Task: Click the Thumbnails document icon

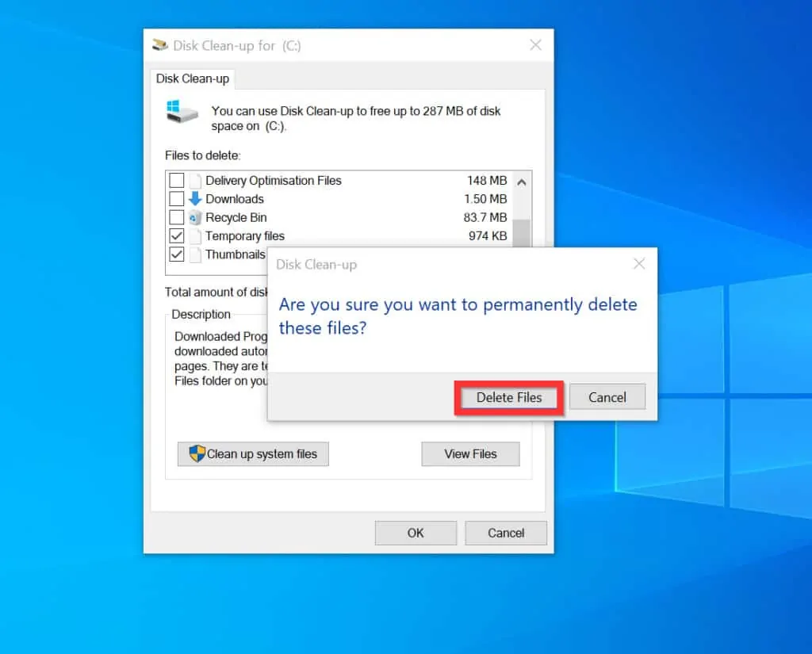Action: pyautogui.click(x=195, y=254)
